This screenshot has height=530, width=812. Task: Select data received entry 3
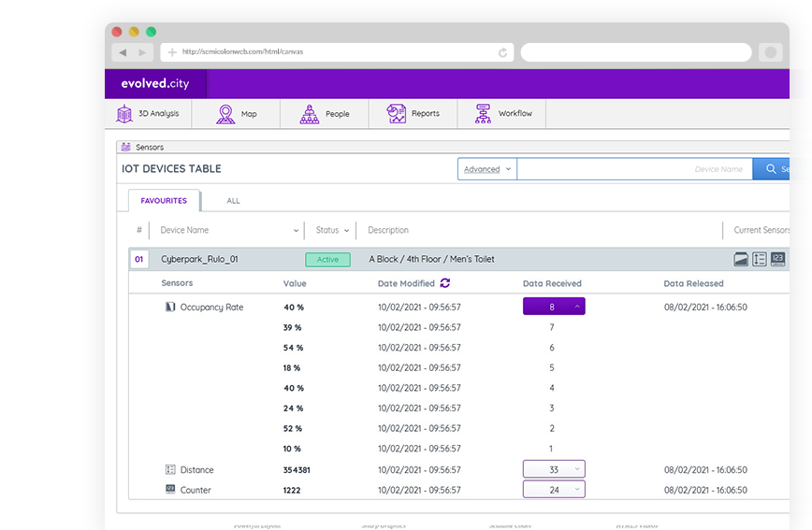552,408
